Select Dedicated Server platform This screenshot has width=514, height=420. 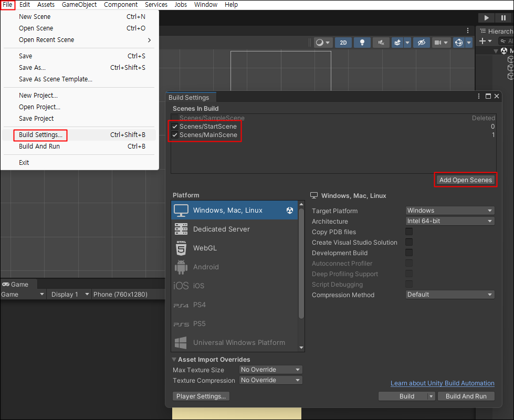[234, 229]
